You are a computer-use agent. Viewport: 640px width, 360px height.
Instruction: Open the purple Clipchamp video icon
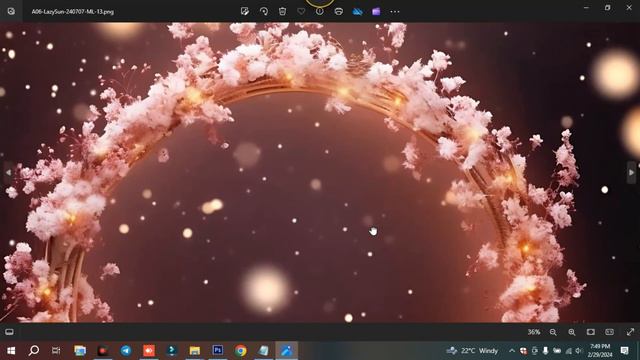(x=376, y=11)
